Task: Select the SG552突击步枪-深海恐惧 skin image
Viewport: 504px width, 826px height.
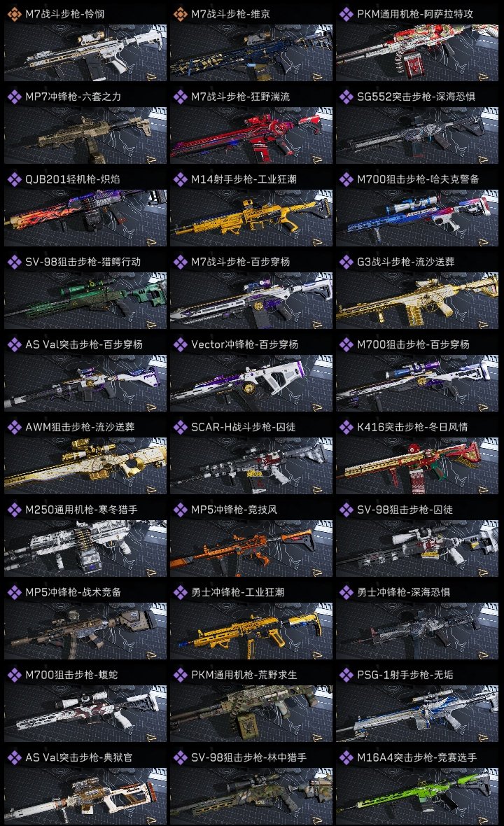Action: coord(417,136)
